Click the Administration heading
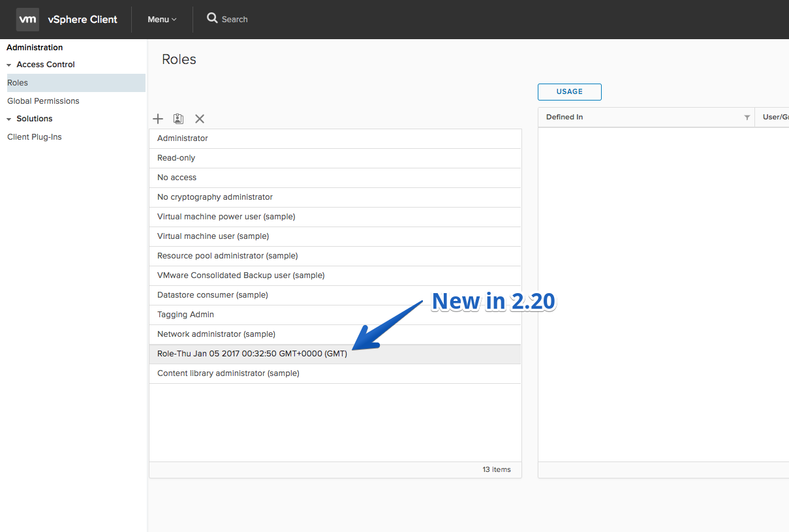 (x=35, y=48)
